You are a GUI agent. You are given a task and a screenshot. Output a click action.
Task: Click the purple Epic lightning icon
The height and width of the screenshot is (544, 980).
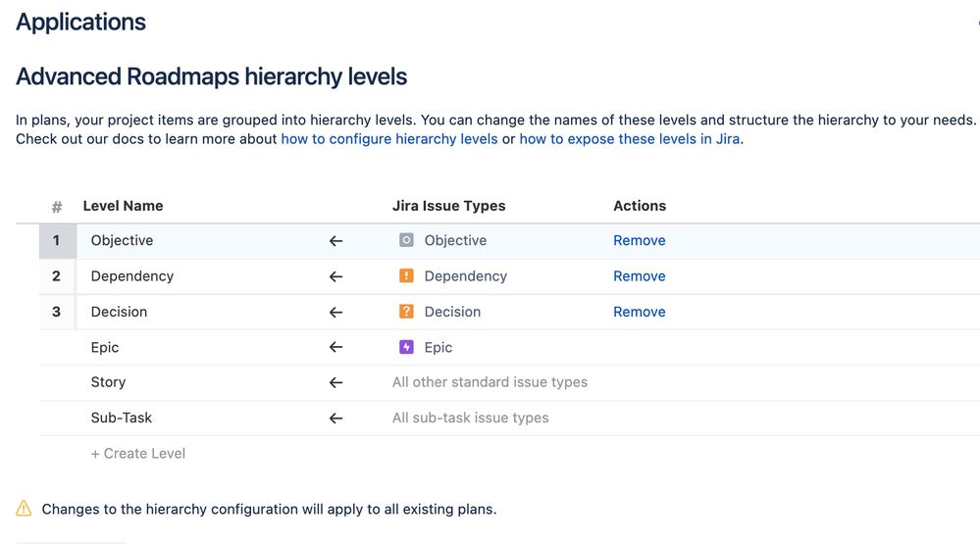click(x=406, y=347)
